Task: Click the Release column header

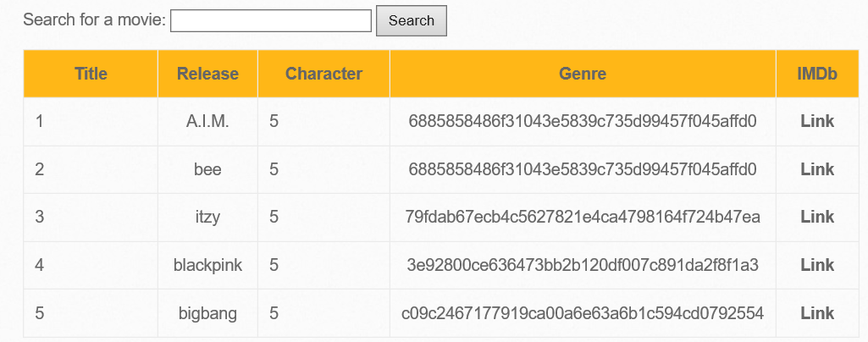Action: [x=207, y=74]
